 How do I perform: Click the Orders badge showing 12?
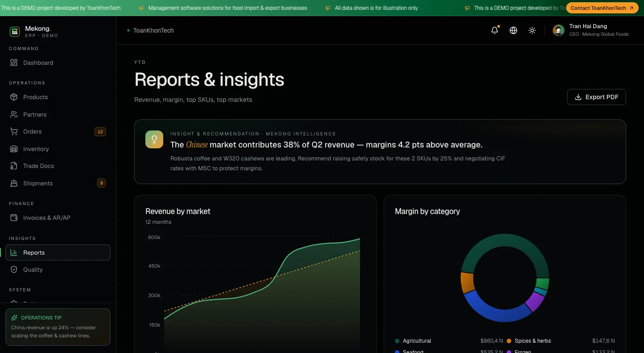click(x=100, y=132)
